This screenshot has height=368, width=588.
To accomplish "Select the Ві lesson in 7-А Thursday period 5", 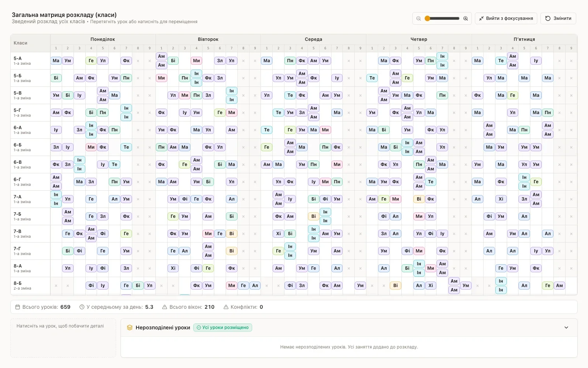I will [419, 199].
